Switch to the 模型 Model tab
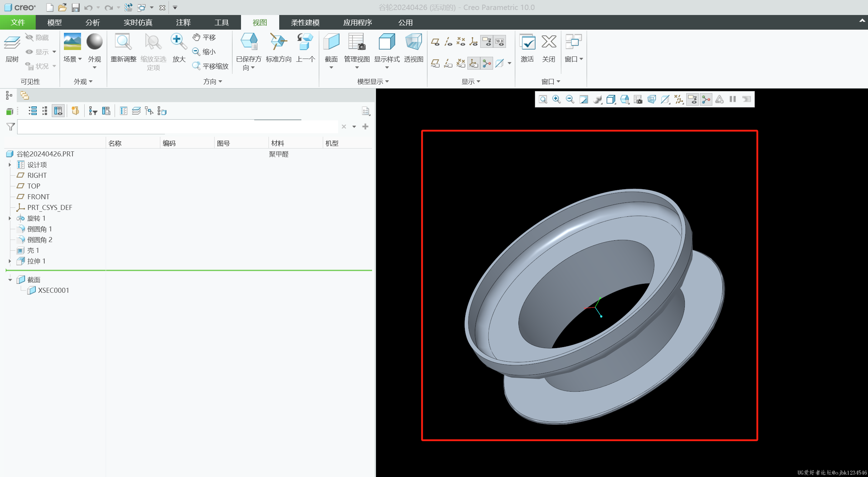The width and height of the screenshot is (868, 477). (54, 22)
